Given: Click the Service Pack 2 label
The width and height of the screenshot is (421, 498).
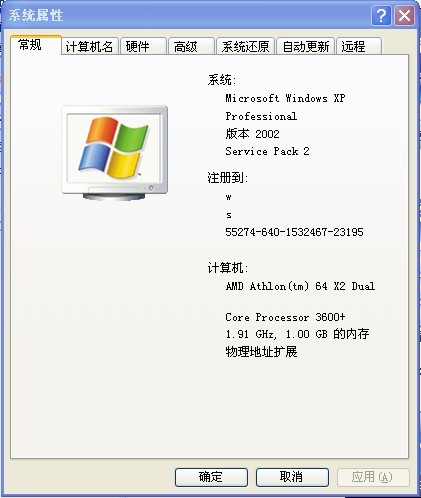Looking at the screenshot, I should (267, 151).
